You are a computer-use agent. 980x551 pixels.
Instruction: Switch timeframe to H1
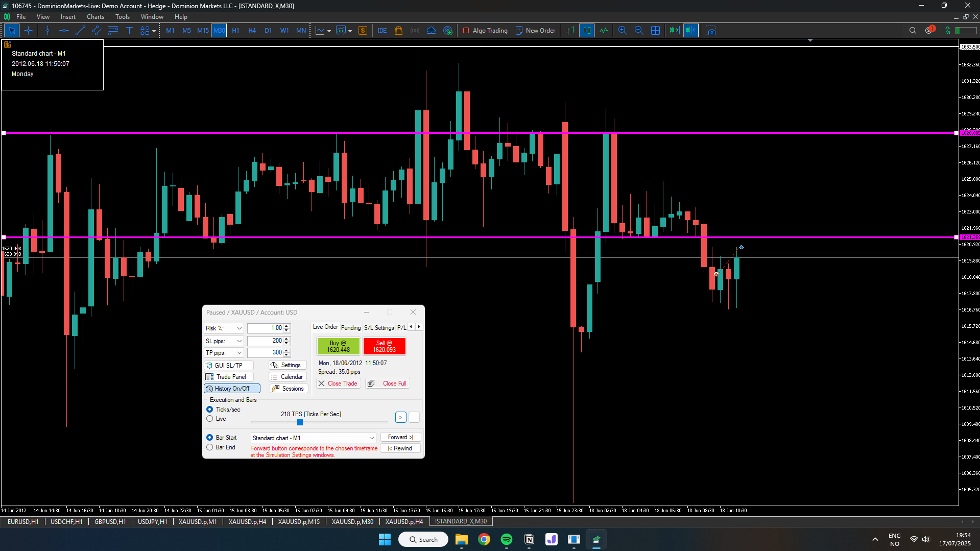coord(235,31)
